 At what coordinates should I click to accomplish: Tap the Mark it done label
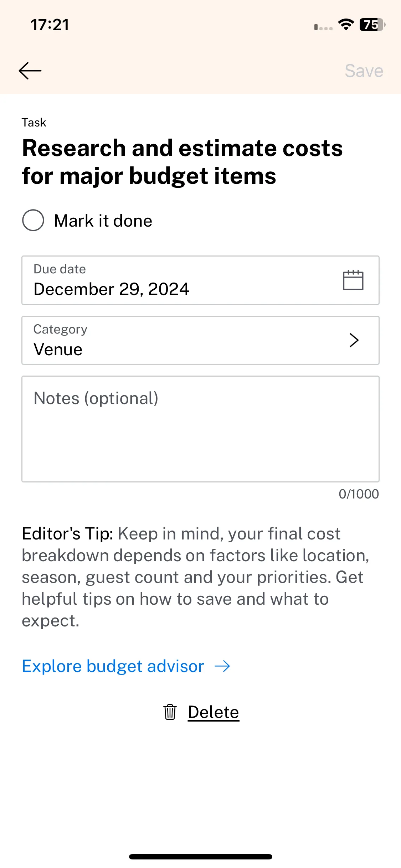pyautogui.click(x=103, y=221)
